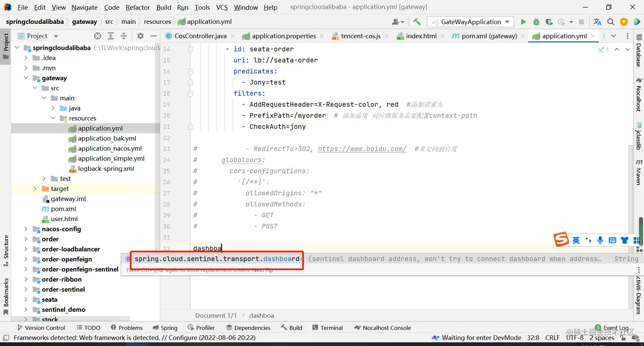
Task: Start debugging with the bug icon
Action: [x=536, y=22]
